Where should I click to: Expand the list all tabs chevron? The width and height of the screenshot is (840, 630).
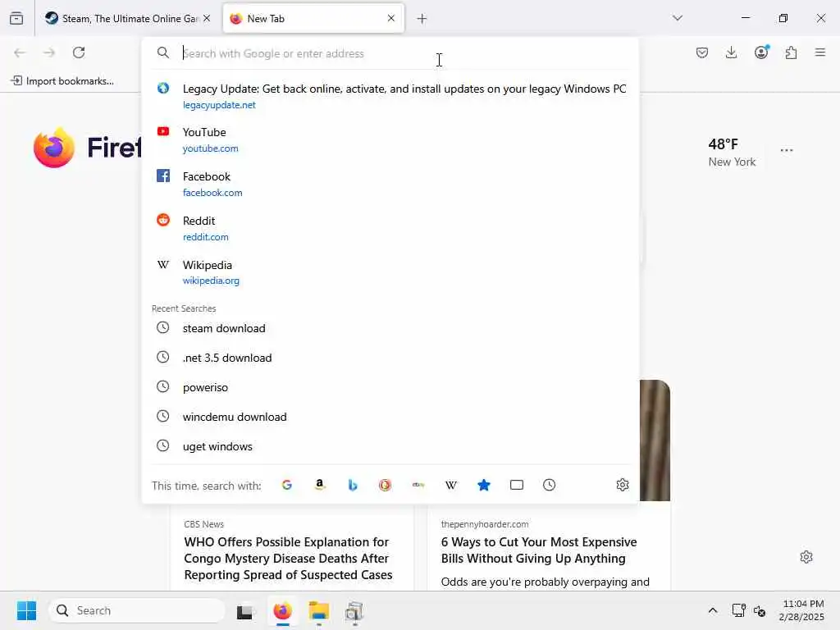tap(678, 18)
